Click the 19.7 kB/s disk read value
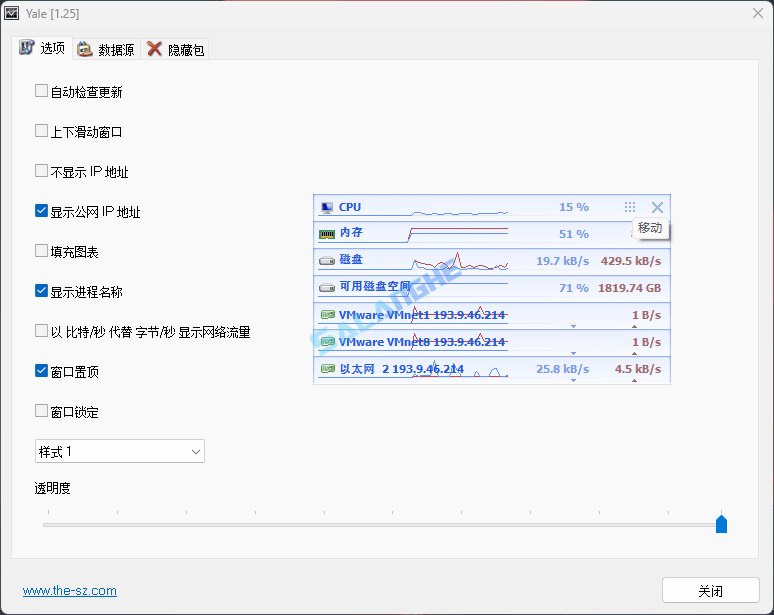The width and height of the screenshot is (774, 615). tap(563, 261)
